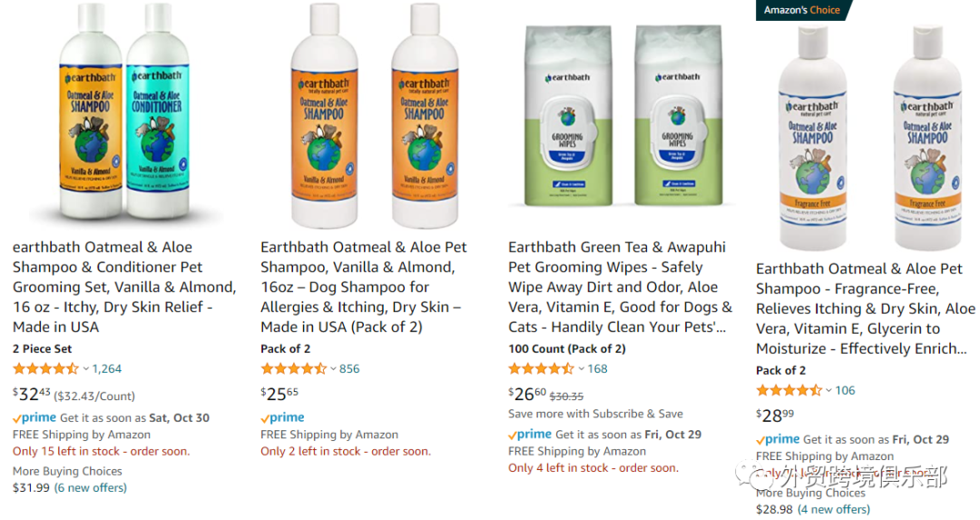Click the prime logo under the $32.43 price
The width and height of the screenshot is (980, 520).
(34, 418)
